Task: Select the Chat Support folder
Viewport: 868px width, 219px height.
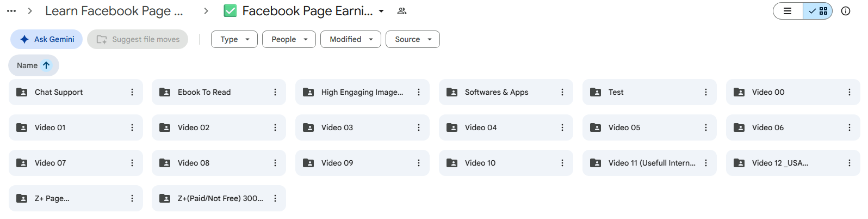Action: click(x=76, y=92)
